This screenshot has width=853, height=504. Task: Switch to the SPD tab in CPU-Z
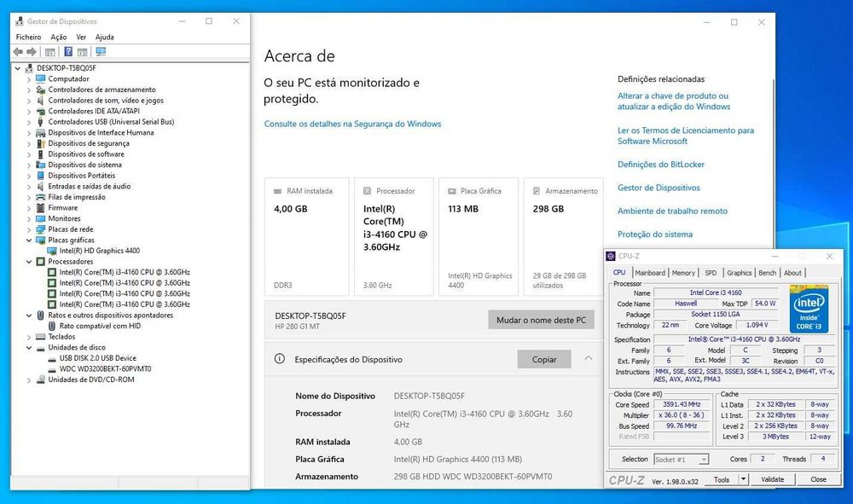tap(711, 273)
